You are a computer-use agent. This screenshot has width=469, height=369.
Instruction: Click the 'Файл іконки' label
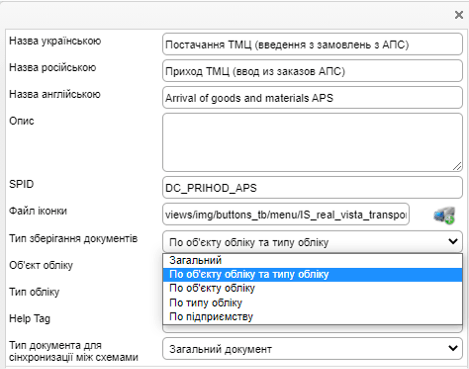click(x=38, y=211)
